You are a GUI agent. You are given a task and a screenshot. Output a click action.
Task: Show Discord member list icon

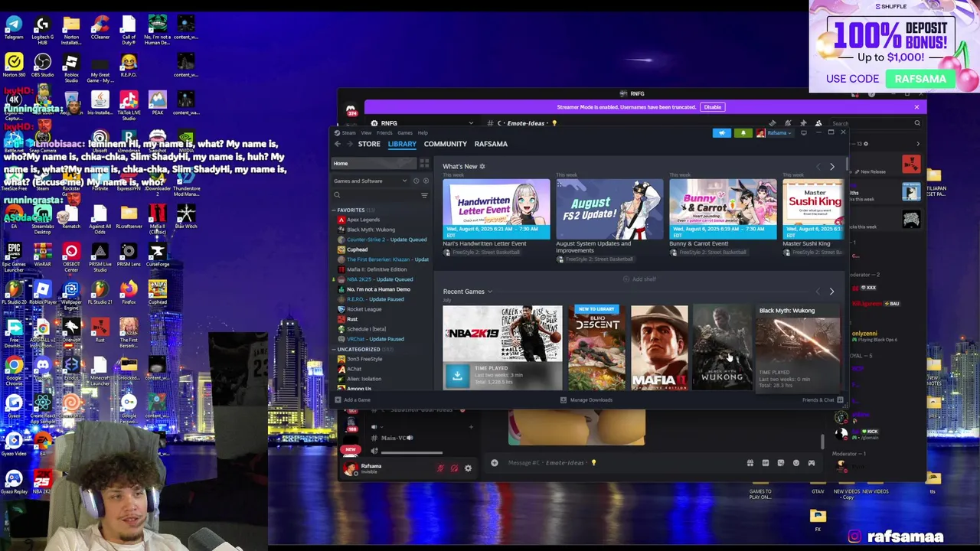[x=818, y=123]
